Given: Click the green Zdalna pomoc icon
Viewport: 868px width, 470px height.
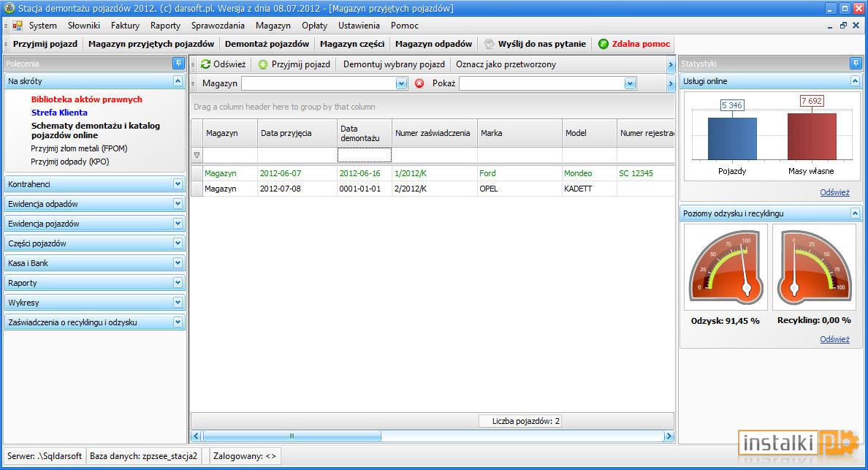Looking at the screenshot, I should [x=604, y=45].
